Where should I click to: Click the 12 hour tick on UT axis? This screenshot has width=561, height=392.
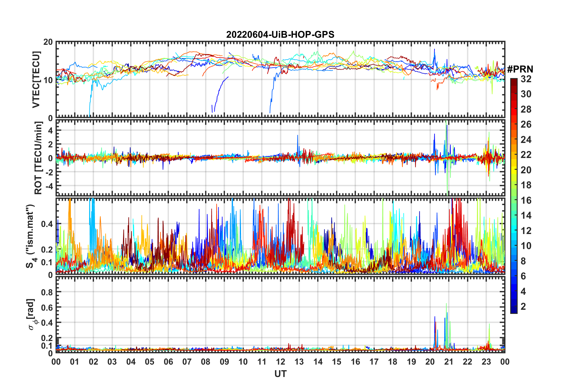(280, 362)
